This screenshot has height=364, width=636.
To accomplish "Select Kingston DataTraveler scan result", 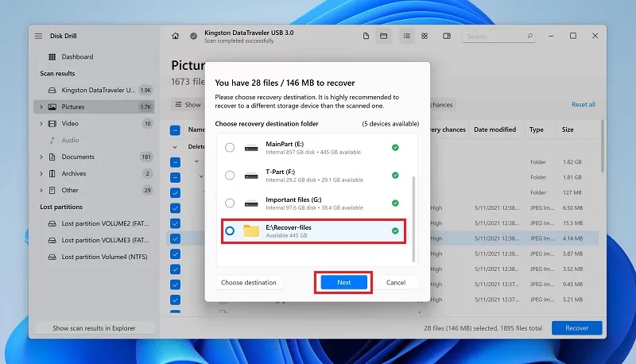I will coord(94,90).
